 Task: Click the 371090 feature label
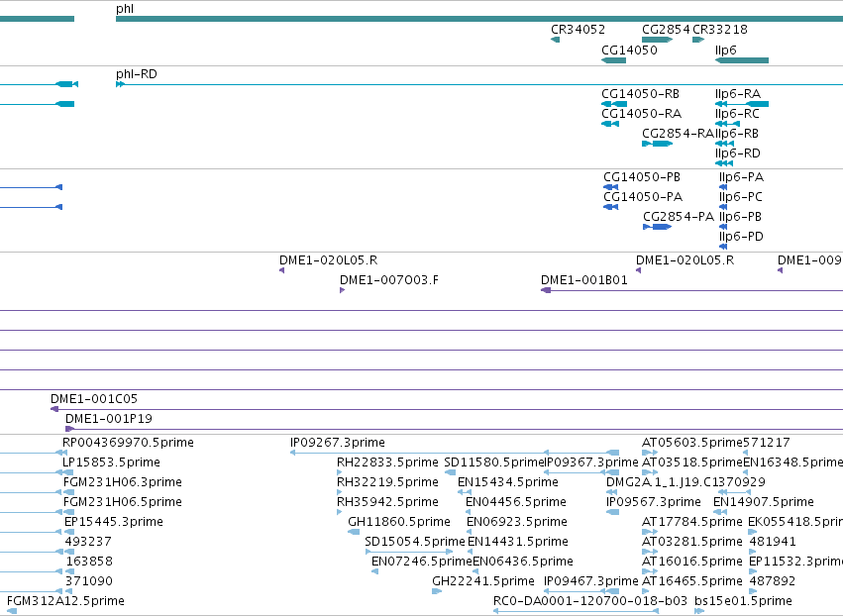tap(89, 582)
